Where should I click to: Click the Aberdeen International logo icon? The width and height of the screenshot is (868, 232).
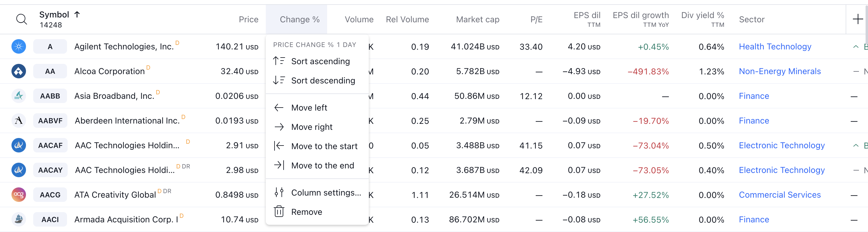click(x=19, y=121)
